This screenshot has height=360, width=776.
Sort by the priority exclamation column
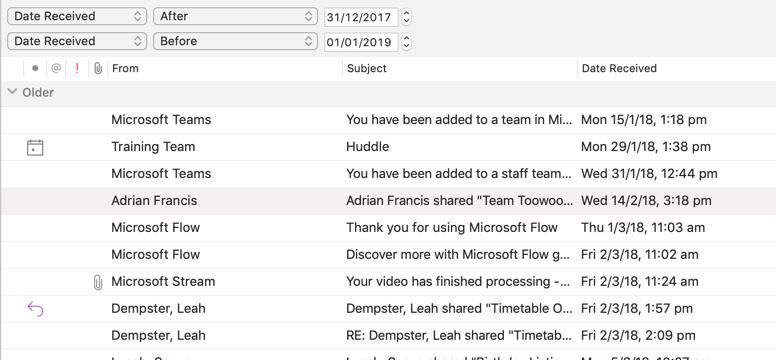tap(77, 68)
